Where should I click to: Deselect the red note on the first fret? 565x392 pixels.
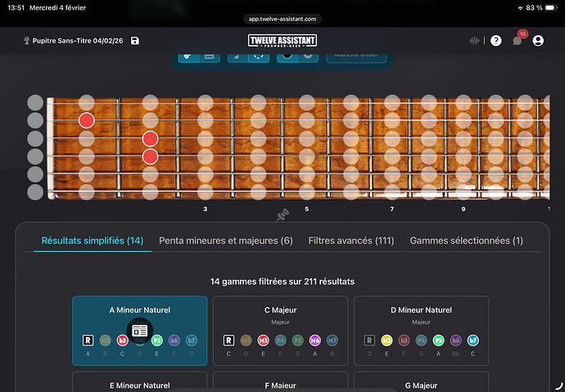point(87,121)
